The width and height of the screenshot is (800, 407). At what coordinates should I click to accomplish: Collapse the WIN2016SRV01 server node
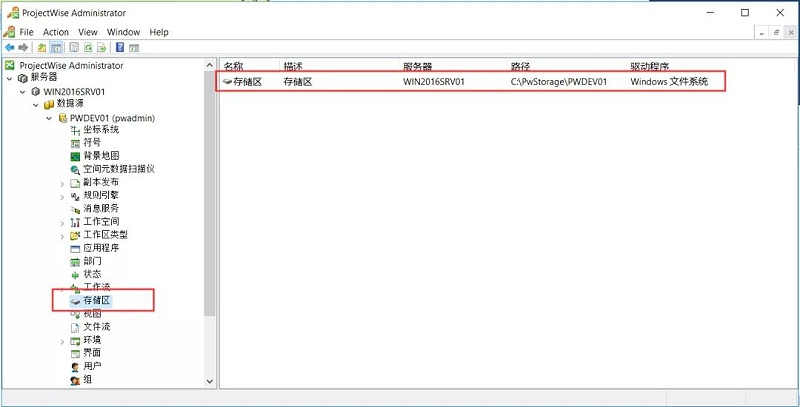[x=22, y=92]
